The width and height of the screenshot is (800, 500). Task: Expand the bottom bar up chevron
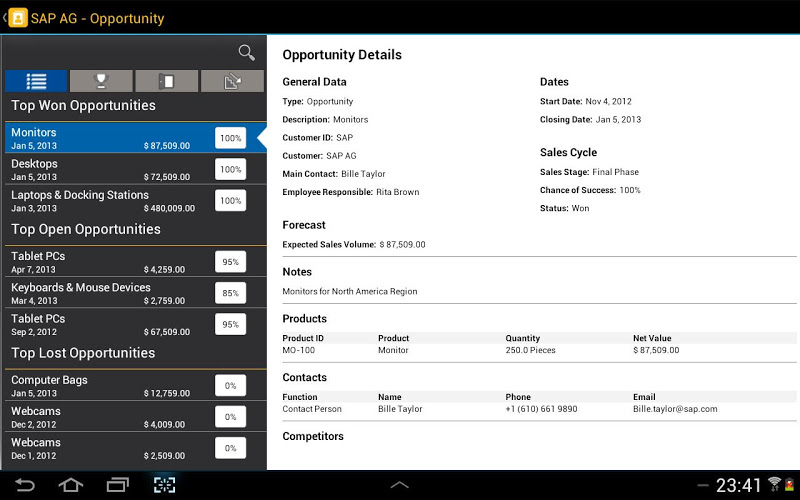point(399,485)
